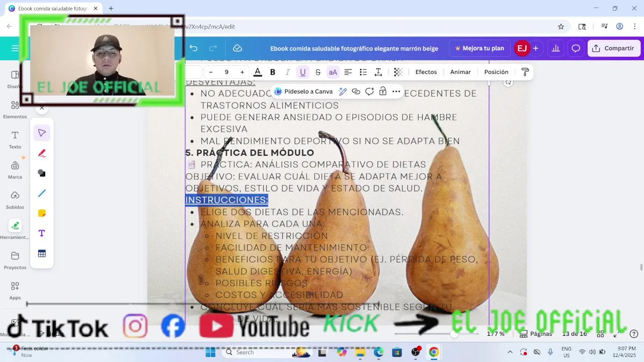Screen dimensions: 644x362
Task: Open the Herramientas sidebar tab
Action: click(x=15, y=230)
